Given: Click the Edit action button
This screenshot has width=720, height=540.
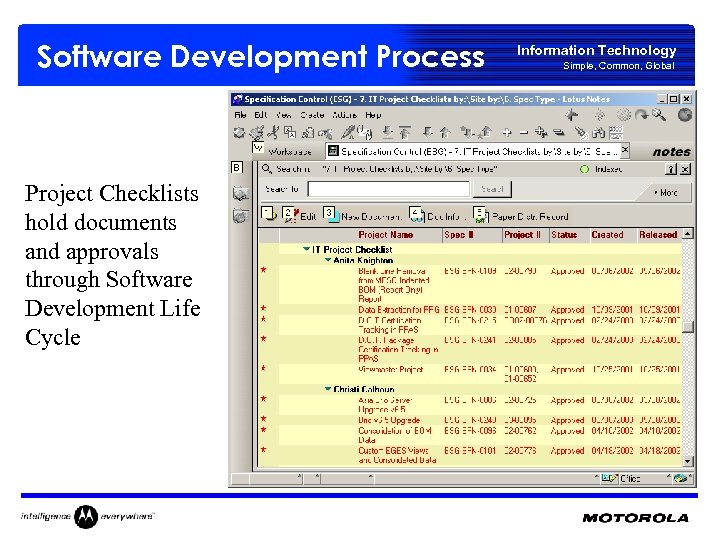Looking at the screenshot, I should 300,215.
